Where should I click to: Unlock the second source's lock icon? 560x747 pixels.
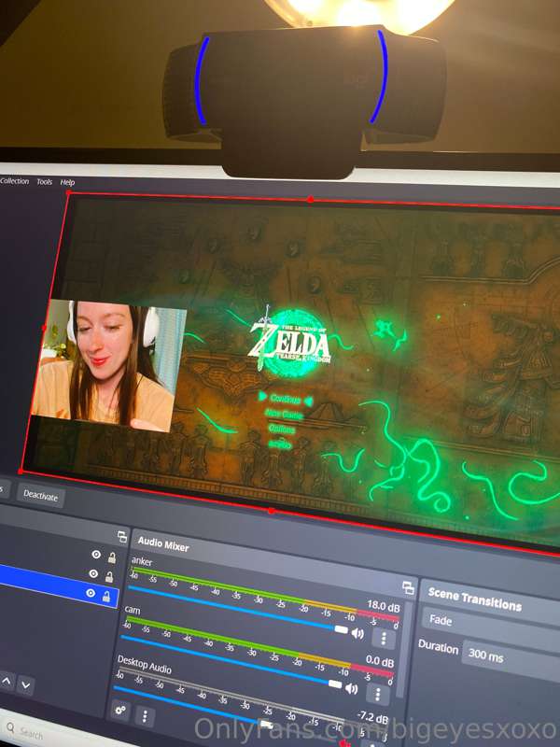(109, 577)
